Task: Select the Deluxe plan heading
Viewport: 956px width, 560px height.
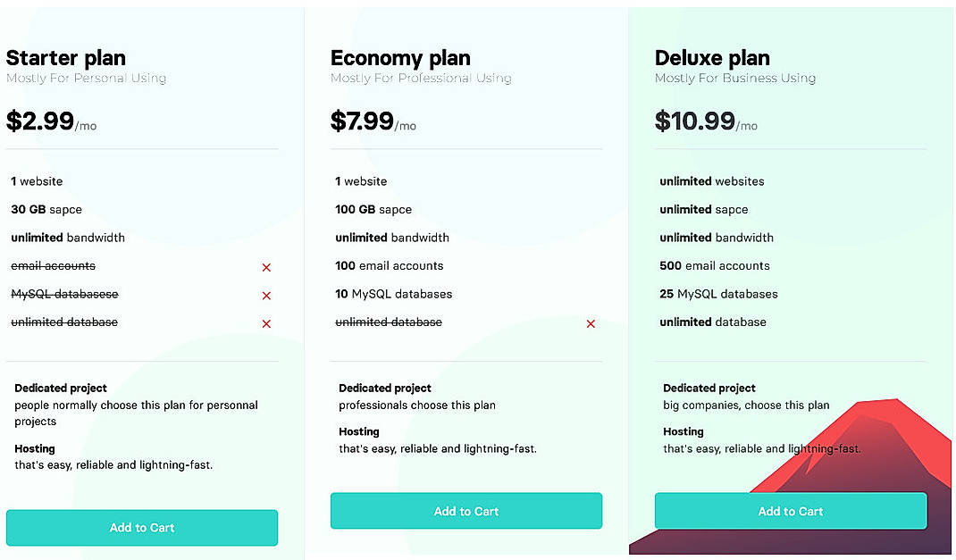Action: 712,58
